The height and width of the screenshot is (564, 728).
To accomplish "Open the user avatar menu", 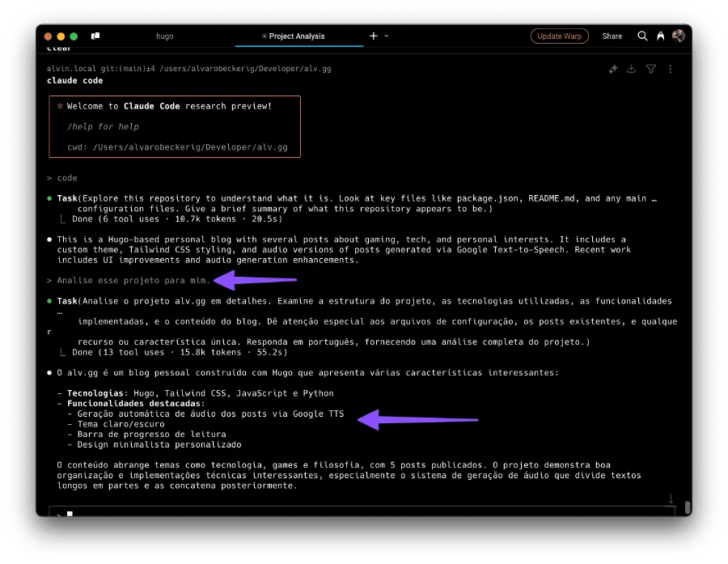I will point(679,36).
